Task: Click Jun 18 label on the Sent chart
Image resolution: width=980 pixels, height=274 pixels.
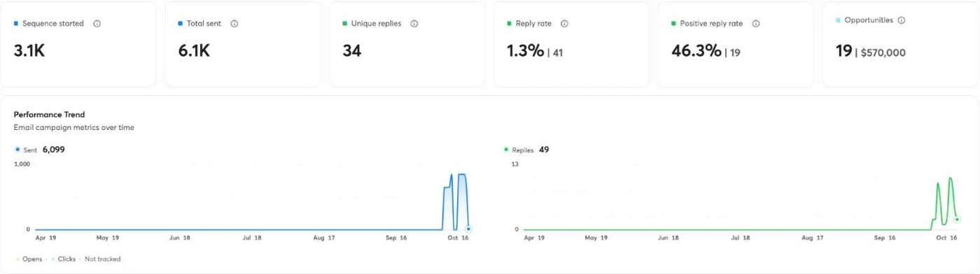Action: pos(179,238)
